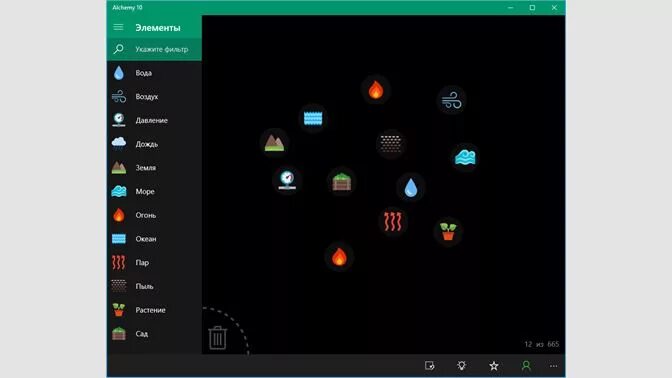Select the garden bed element on canvas

342,182
